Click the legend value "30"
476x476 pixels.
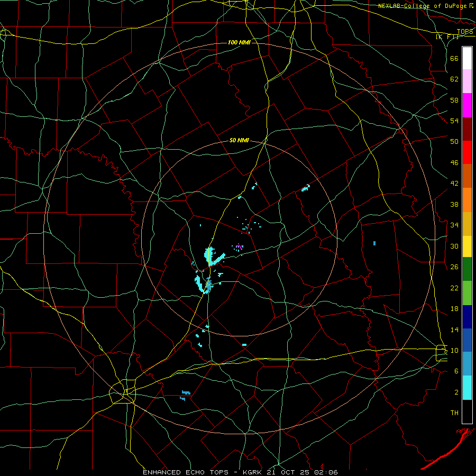point(454,246)
